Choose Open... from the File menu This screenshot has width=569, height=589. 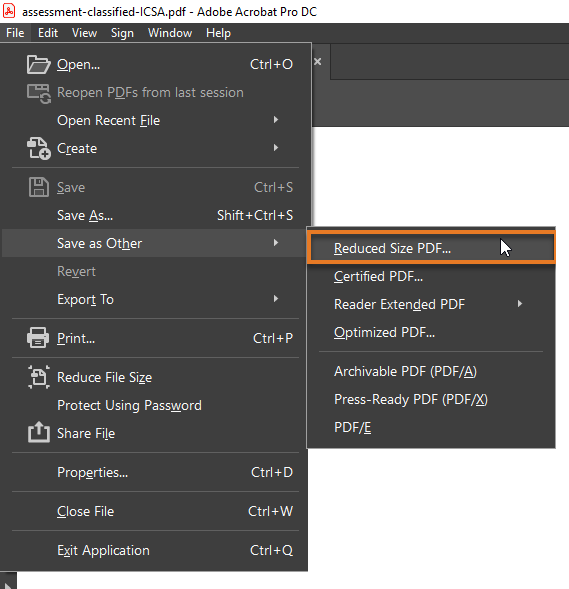pyautogui.click(x=156, y=65)
